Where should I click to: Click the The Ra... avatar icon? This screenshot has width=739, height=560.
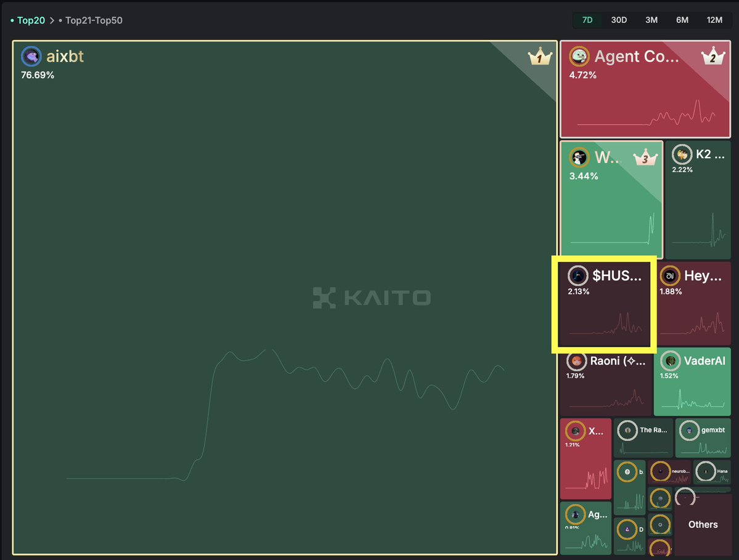click(x=627, y=431)
